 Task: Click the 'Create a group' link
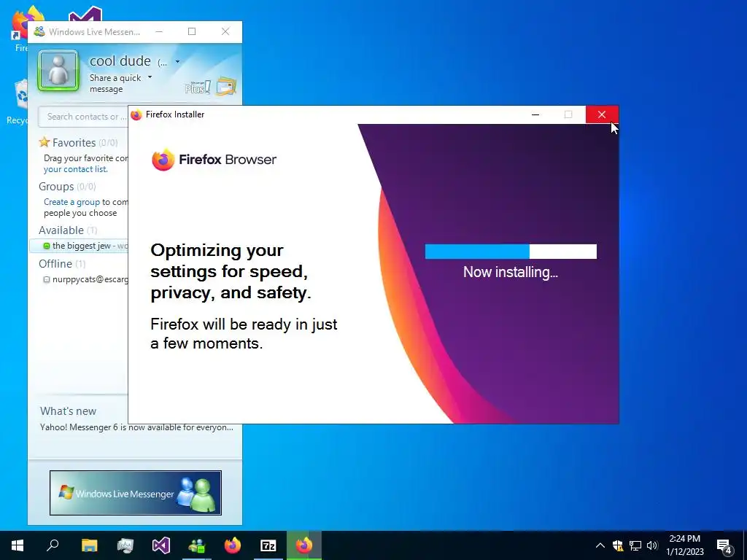coord(71,202)
